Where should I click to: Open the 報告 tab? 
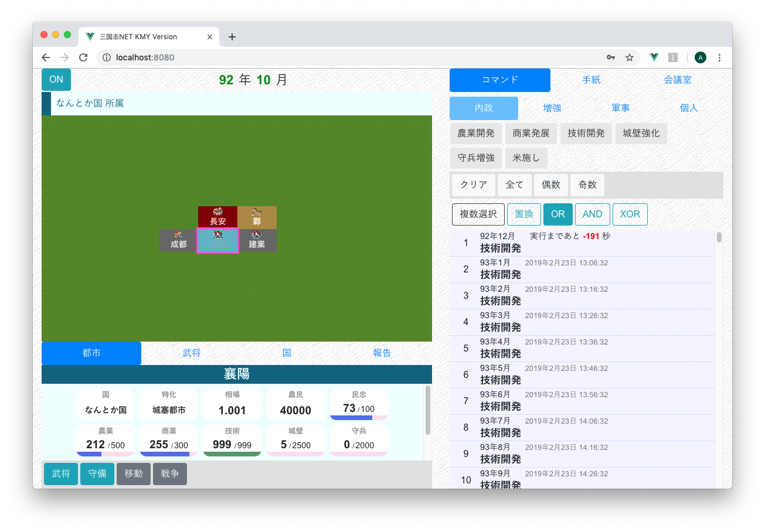pyautogui.click(x=382, y=353)
